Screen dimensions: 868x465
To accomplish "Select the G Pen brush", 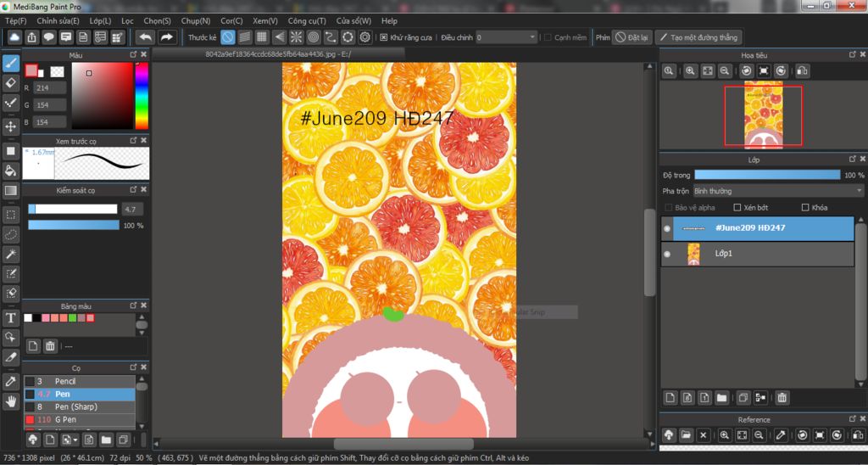I will (x=79, y=419).
